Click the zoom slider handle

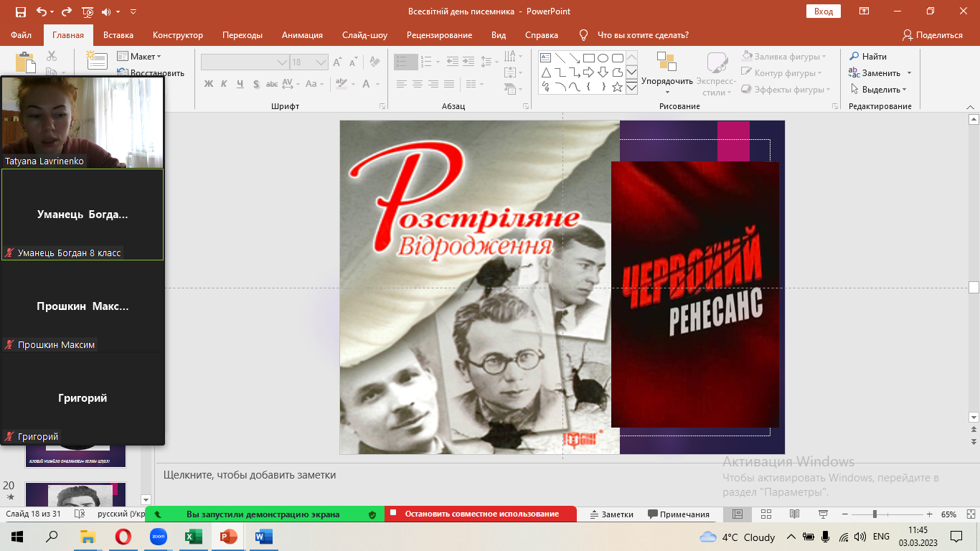click(875, 514)
